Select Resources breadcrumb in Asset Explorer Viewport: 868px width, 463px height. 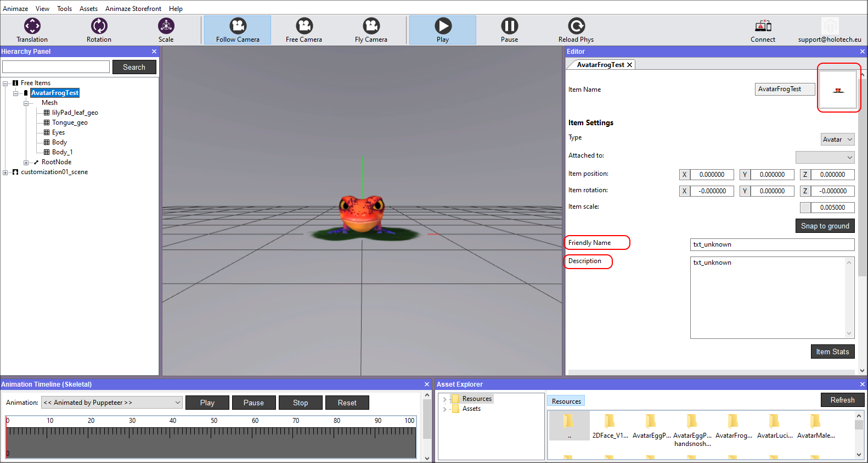click(x=566, y=401)
